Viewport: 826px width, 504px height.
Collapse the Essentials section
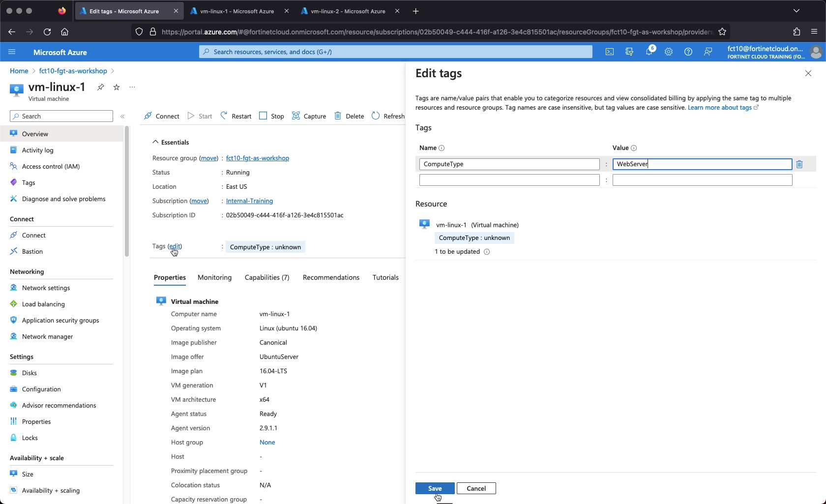click(171, 142)
